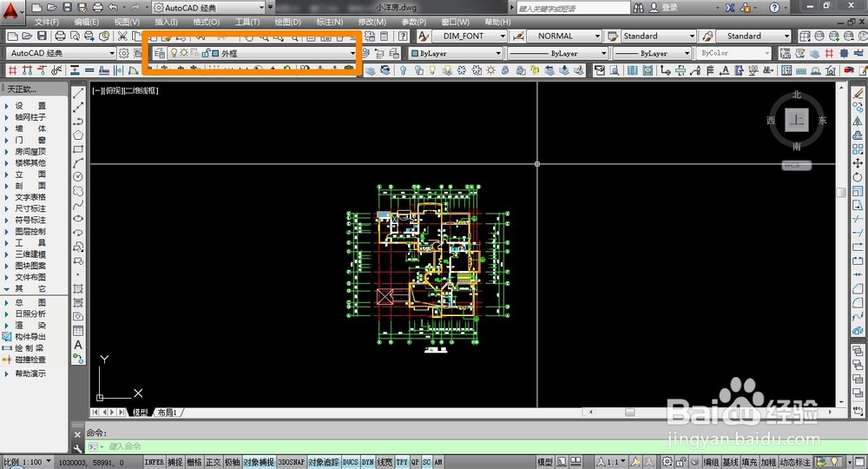Open the Help question mark icon
The width and height of the screenshot is (868, 469).
(403, 36)
